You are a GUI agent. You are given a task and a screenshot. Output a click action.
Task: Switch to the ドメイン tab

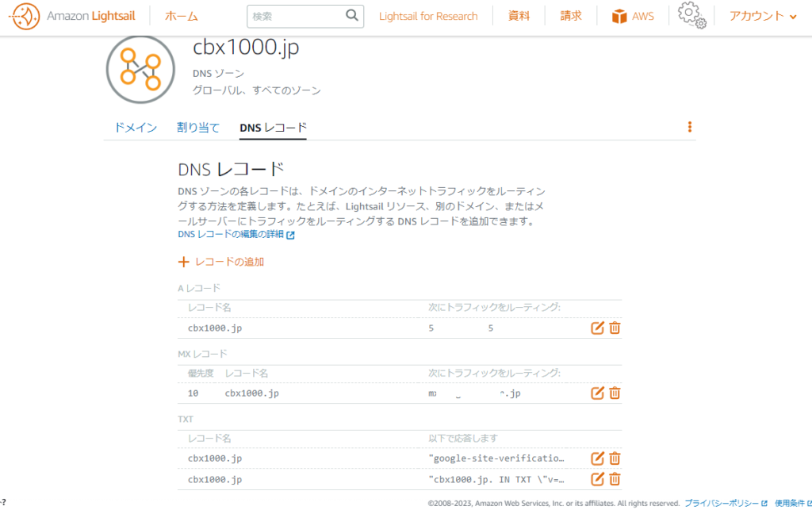[x=136, y=128]
